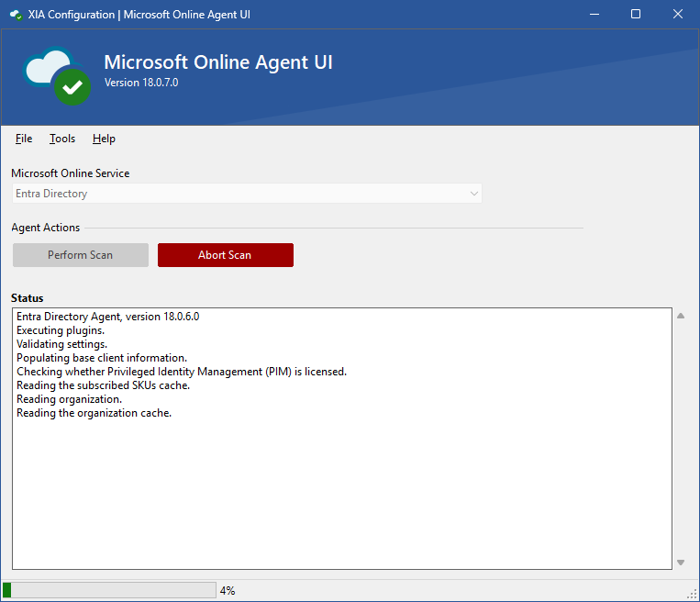Viewport: 700px width, 602px height.
Task: Click the cloud checkmark logo in header
Action: (x=58, y=75)
